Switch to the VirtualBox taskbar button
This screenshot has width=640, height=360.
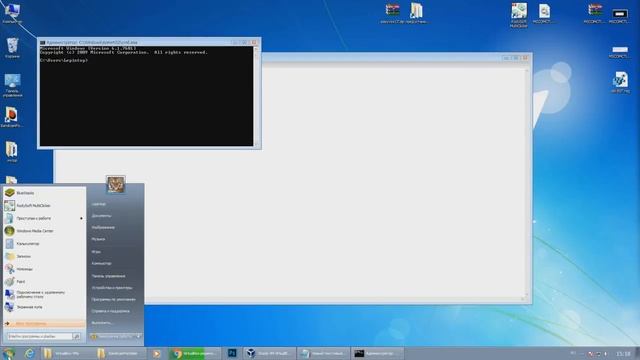click(269, 353)
